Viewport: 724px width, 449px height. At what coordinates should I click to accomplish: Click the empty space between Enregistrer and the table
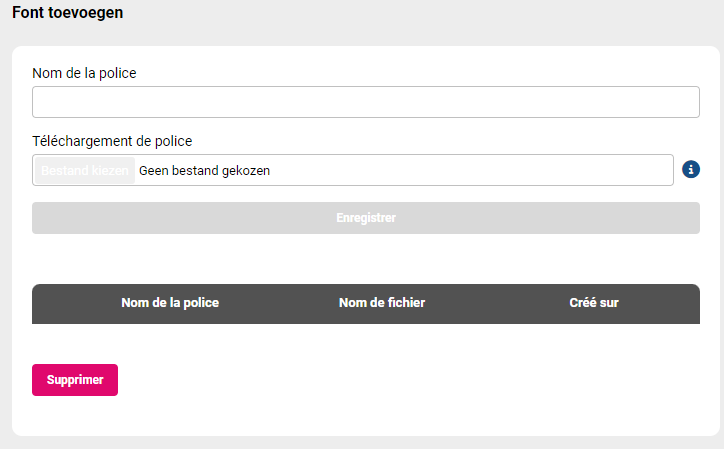click(366, 259)
